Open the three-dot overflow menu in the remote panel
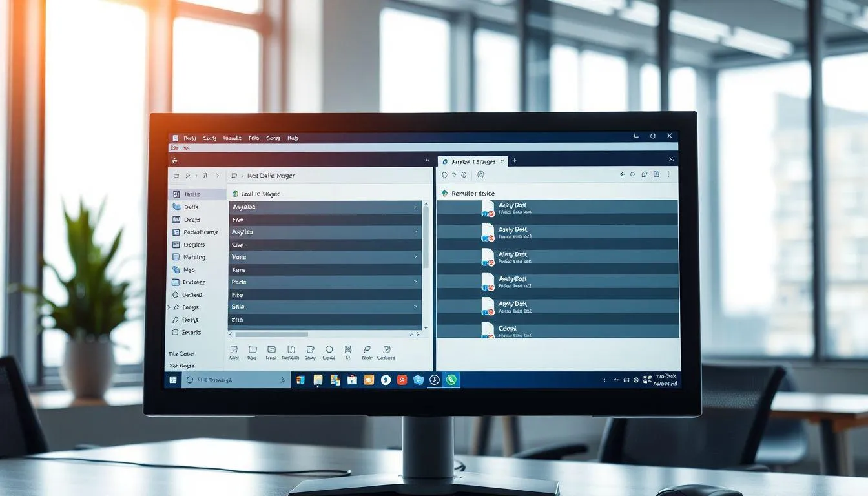Screen dimensions: 868x496 [668, 174]
